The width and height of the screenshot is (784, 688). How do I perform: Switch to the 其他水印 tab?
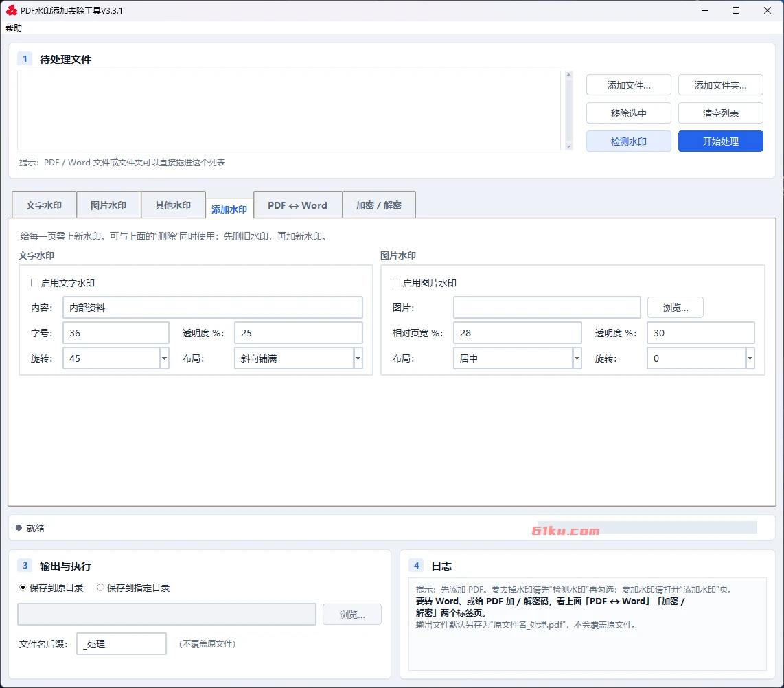pyautogui.click(x=173, y=205)
